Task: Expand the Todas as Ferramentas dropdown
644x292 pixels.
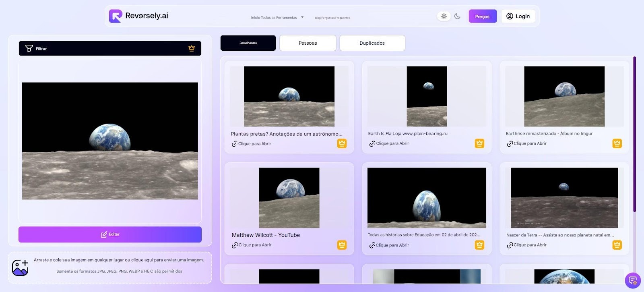Action: point(283,18)
